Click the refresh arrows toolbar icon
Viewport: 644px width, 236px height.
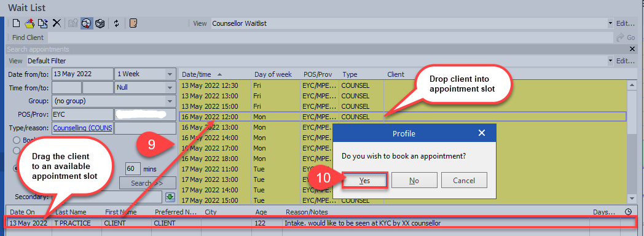click(x=117, y=23)
